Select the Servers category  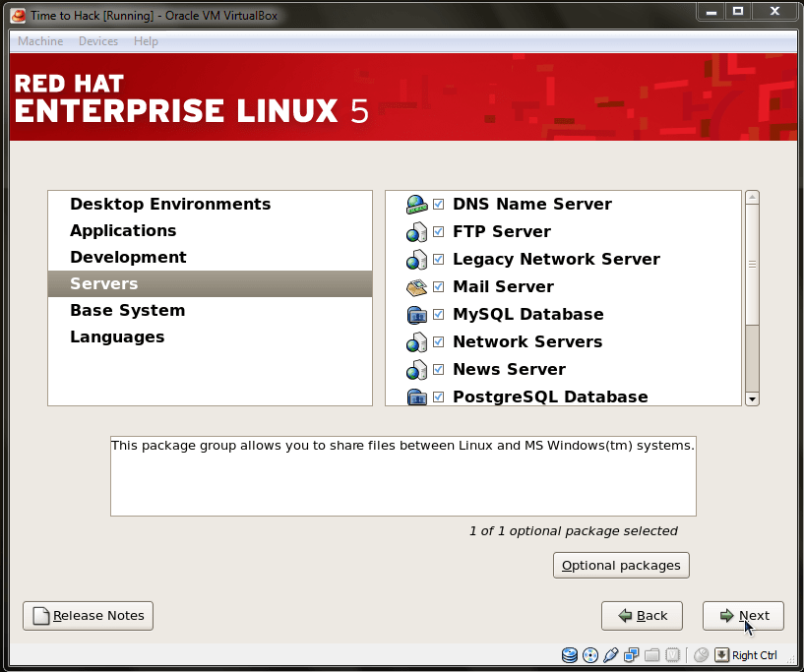(211, 284)
